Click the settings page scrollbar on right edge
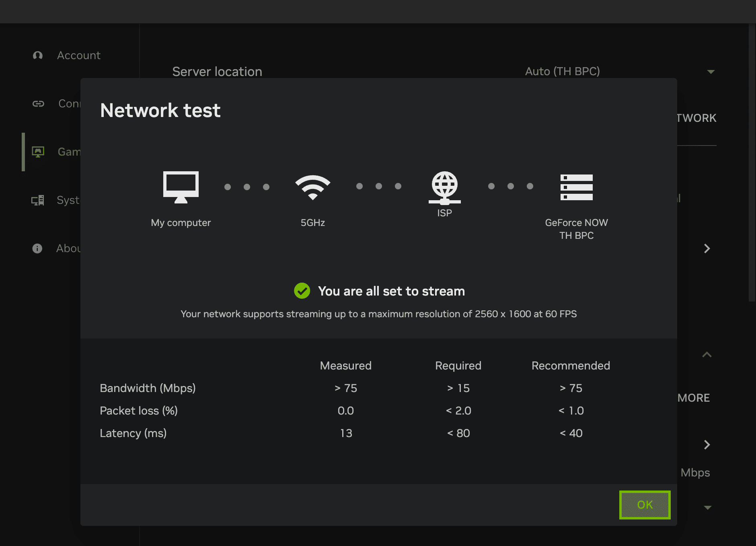 coord(752,162)
